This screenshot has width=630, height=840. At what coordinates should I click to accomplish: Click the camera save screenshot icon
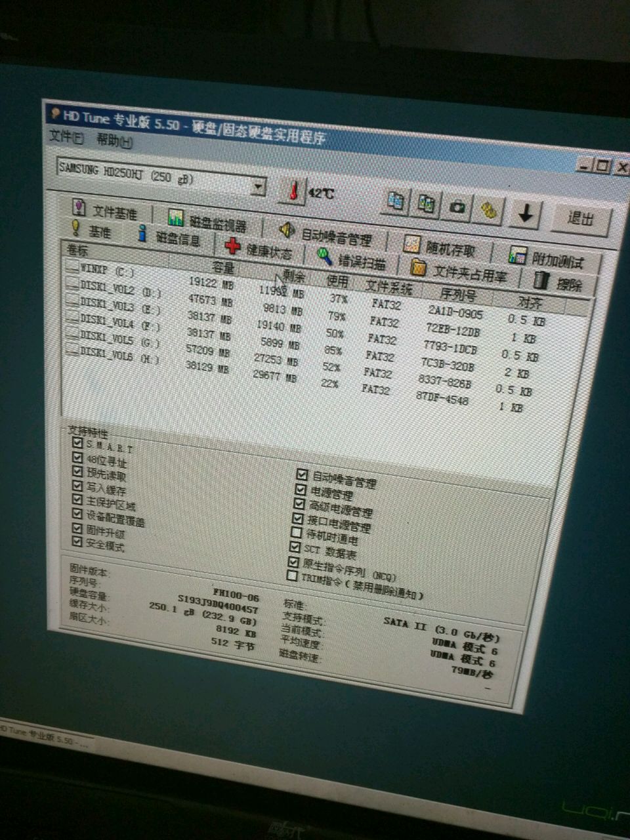(x=457, y=207)
